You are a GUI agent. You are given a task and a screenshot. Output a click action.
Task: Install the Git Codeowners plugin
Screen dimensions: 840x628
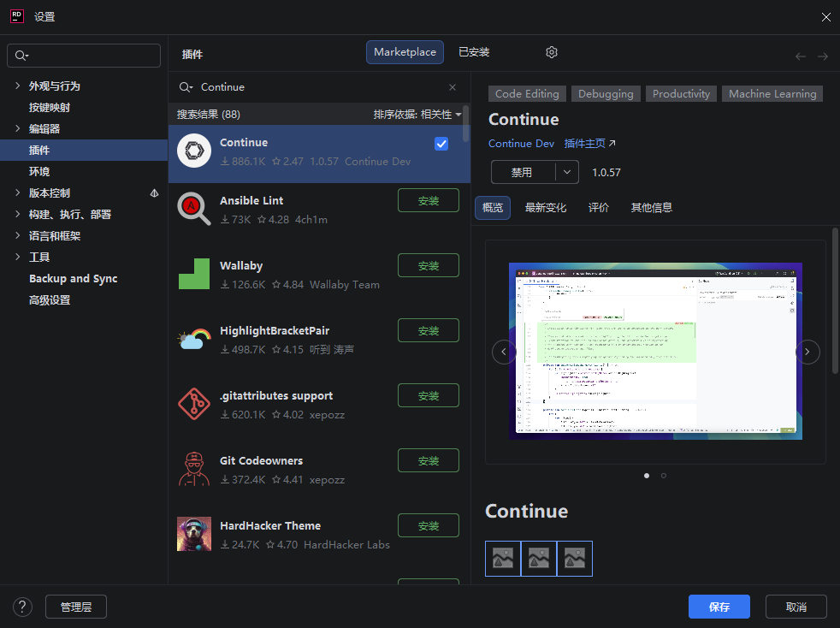[429, 460]
